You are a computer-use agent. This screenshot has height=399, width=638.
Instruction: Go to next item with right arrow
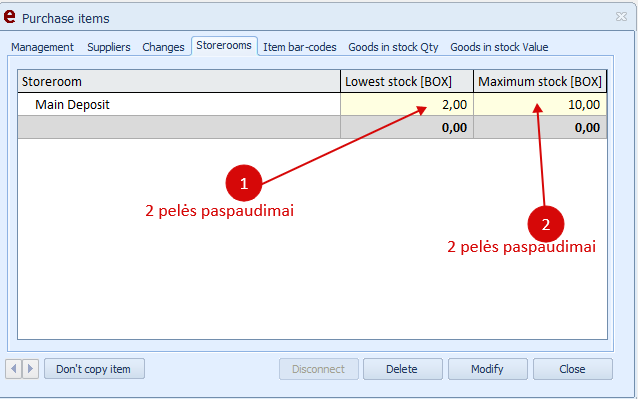click(x=31, y=369)
